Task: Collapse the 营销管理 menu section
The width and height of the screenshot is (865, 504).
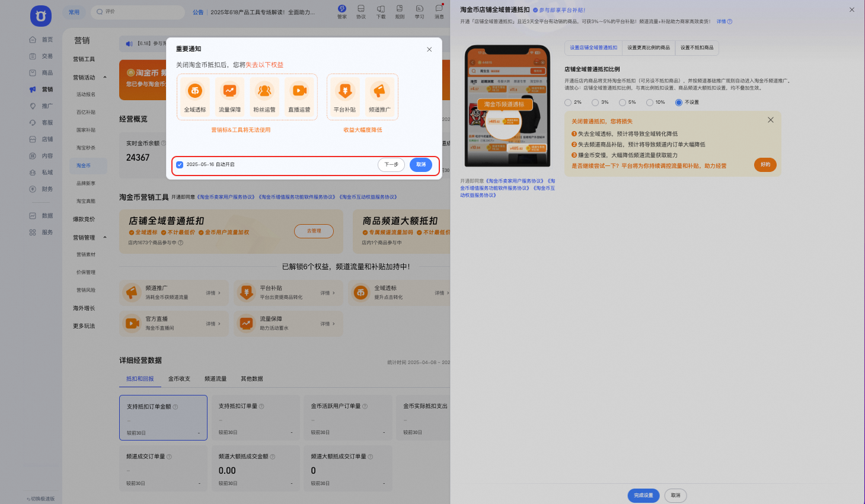Action: [x=105, y=238]
